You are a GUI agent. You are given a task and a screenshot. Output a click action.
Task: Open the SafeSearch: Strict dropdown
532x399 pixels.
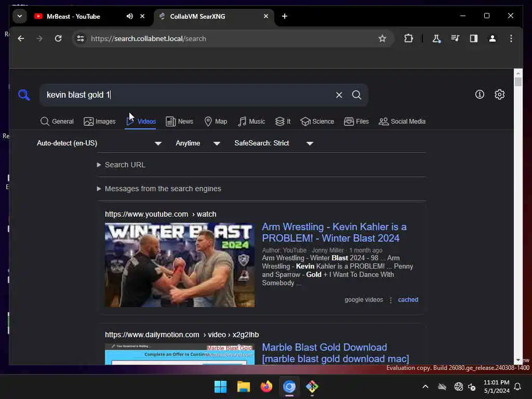273,143
